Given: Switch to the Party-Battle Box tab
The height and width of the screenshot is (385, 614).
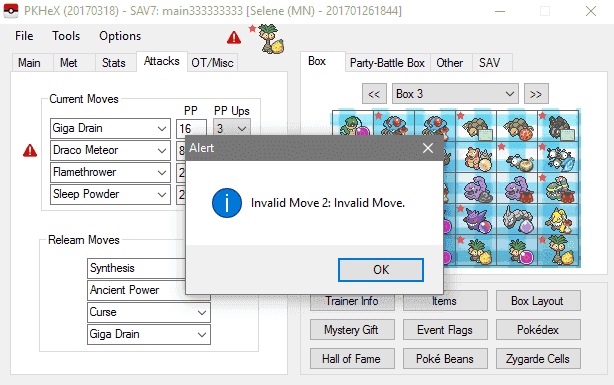Looking at the screenshot, I should click(387, 63).
